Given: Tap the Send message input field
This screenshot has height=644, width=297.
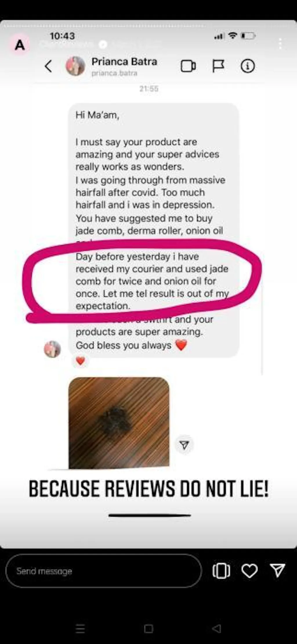Looking at the screenshot, I should pos(104,571).
